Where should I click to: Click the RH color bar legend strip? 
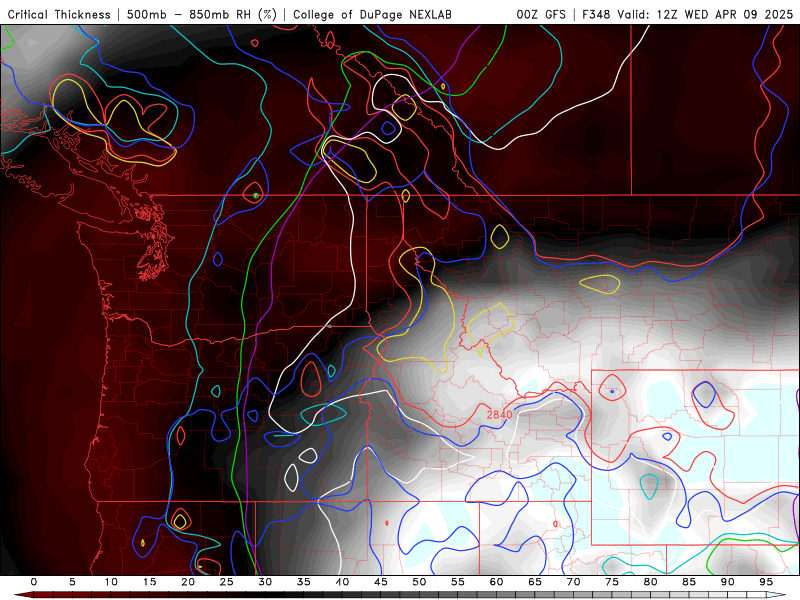tap(400, 595)
